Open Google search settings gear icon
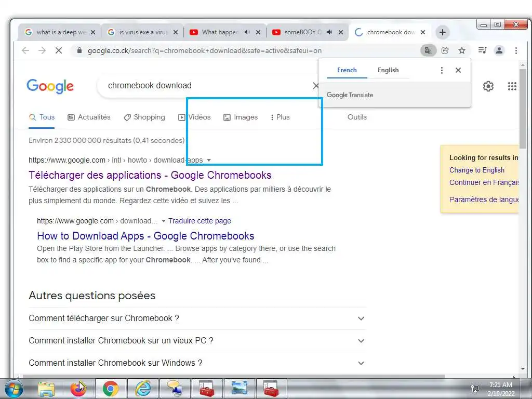The width and height of the screenshot is (532, 399). coord(488,86)
